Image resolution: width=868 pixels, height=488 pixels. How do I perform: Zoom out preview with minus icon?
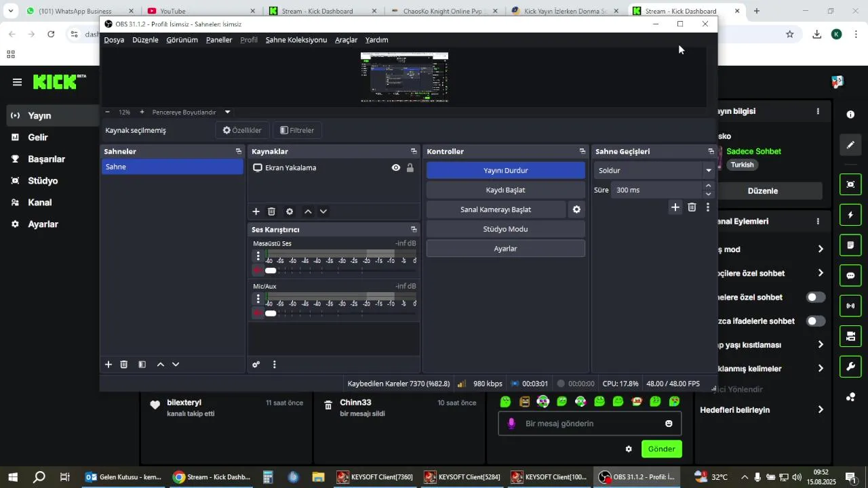pyautogui.click(x=107, y=113)
